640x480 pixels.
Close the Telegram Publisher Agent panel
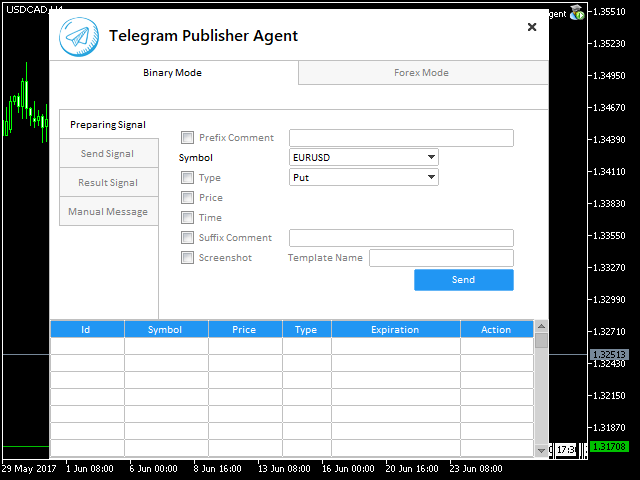click(x=532, y=27)
